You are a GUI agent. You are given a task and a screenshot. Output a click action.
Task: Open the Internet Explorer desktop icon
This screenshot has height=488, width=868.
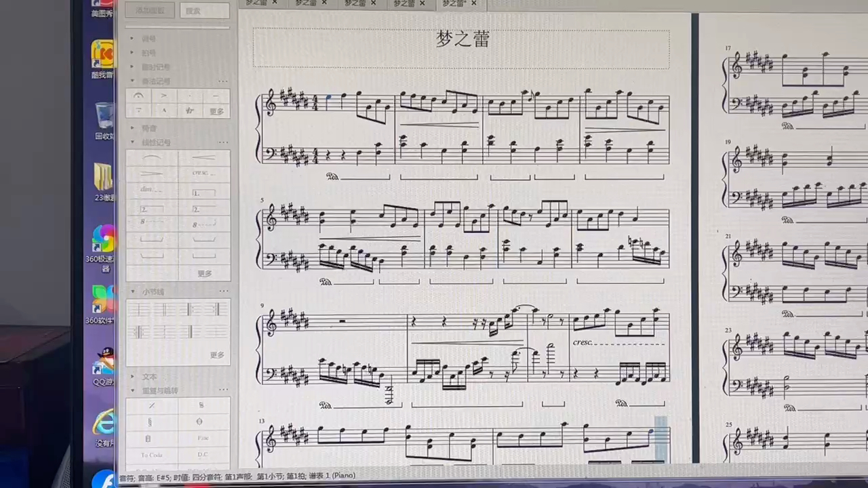click(104, 428)
